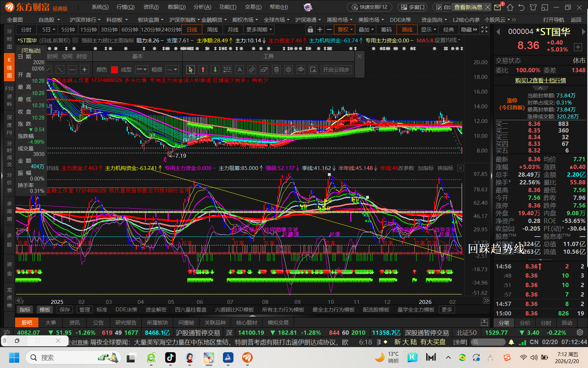Click the 保存 template button
The image size is (588, 368).
(x=65, y=309)
